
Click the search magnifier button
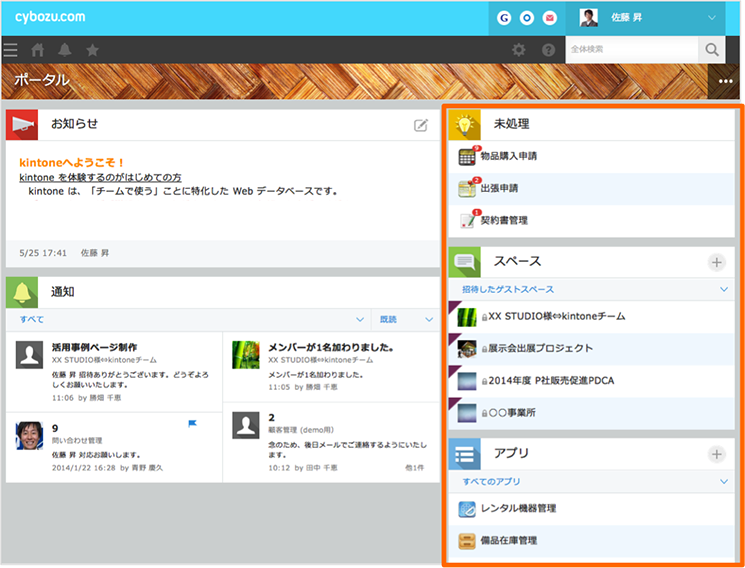pos(712,49)
